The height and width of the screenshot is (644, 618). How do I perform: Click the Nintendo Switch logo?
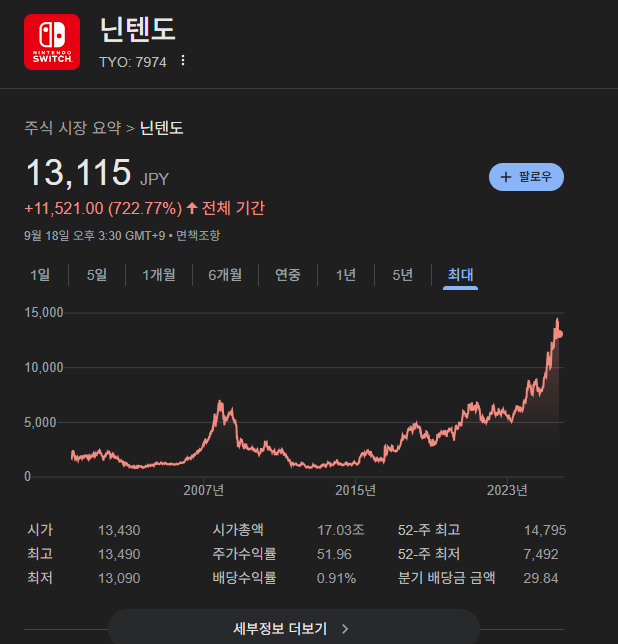coord(52,42)
